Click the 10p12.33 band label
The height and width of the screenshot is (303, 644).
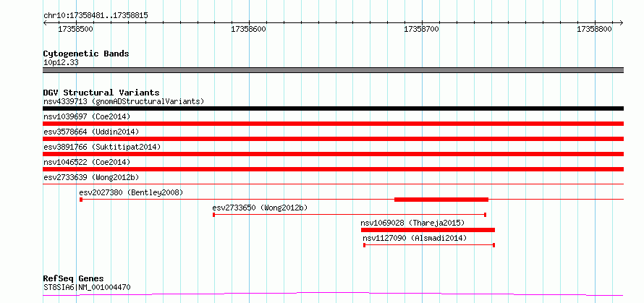[x=61, y=63]
